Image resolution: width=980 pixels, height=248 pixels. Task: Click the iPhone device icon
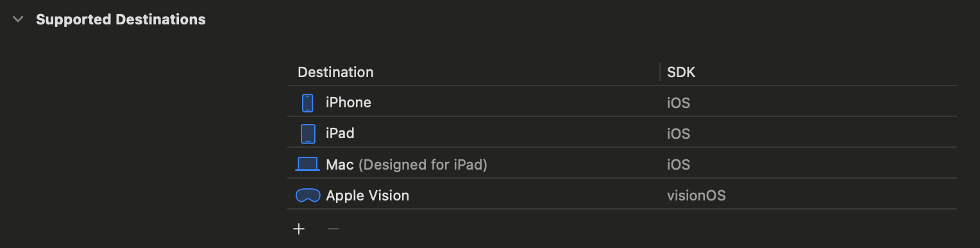click(308, 103)
